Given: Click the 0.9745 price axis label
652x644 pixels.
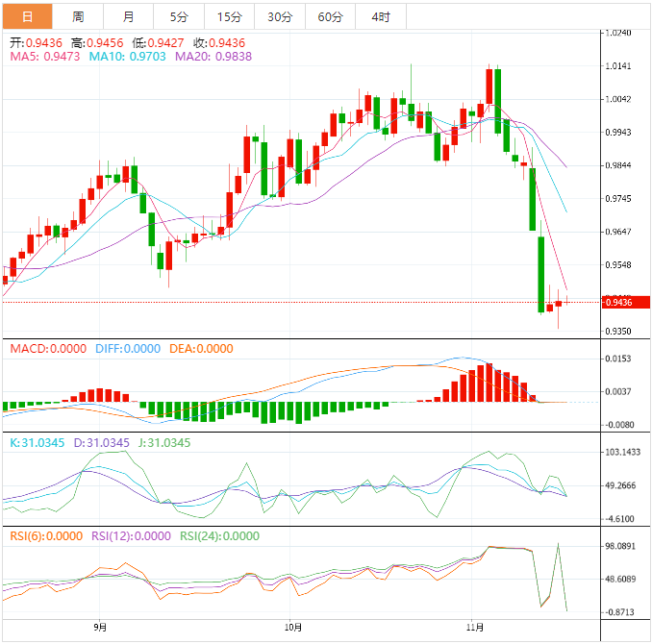Looking at the screenshot, I should coord(618,199).
